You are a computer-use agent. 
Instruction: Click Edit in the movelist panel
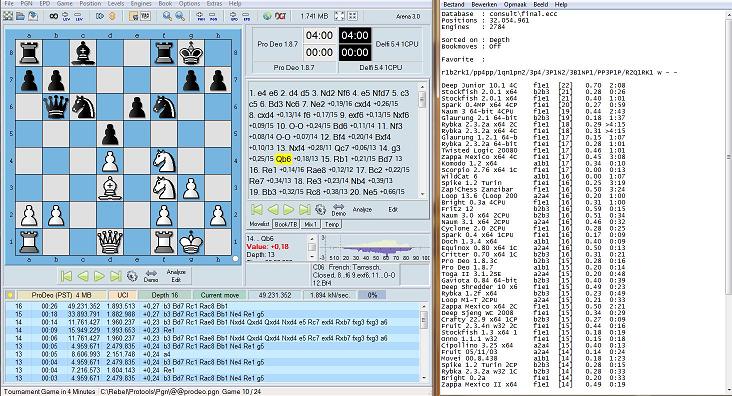[x=393, y=210]
